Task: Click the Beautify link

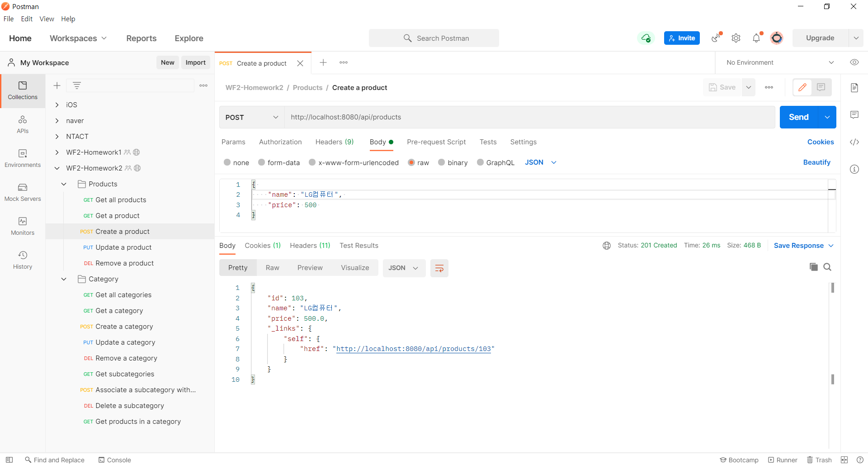Action: coord(816,162)
